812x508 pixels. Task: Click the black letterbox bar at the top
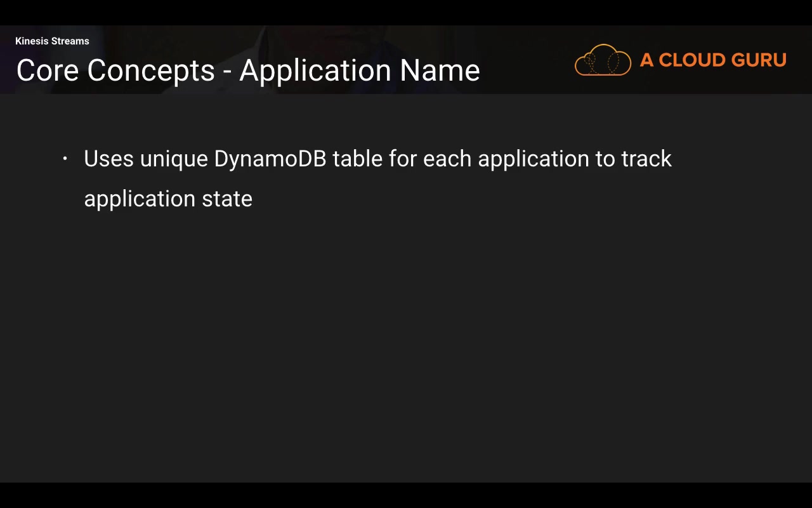406,12
